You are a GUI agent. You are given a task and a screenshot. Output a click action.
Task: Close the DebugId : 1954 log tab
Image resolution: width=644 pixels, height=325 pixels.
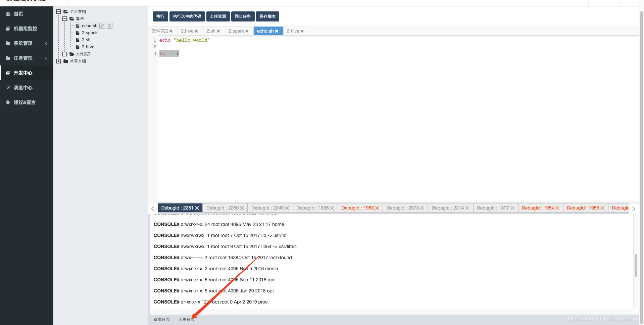(x=557, y=208)
